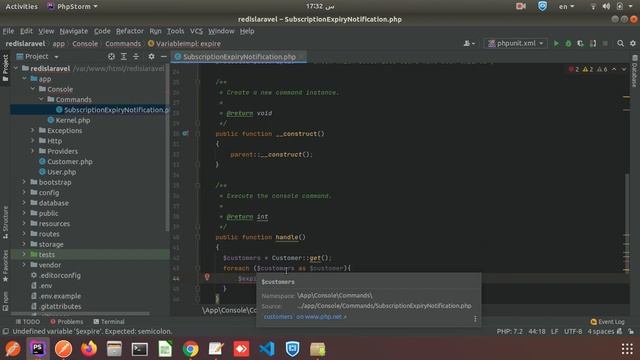Open the popup's three-dot more menu

[475, 318]
